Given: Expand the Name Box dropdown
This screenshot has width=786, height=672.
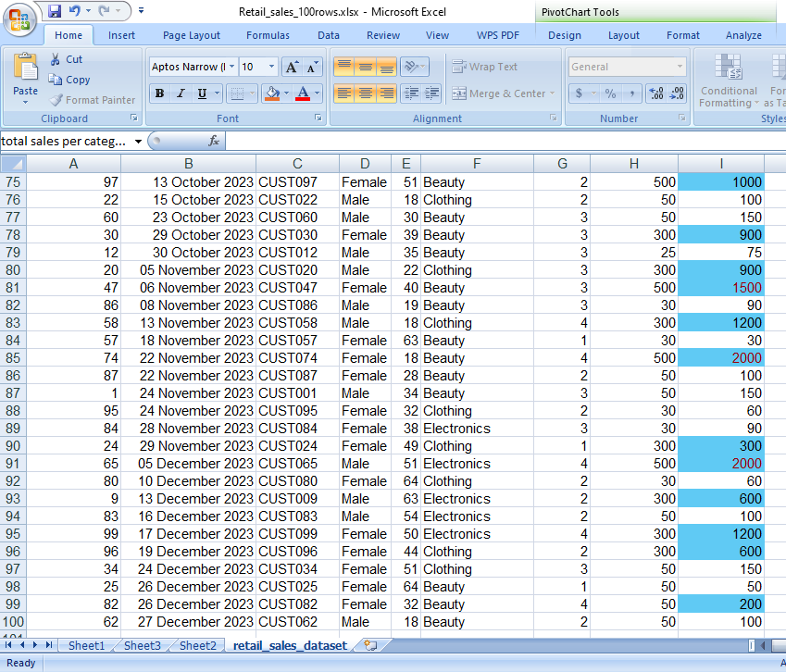Looking at the screenshot, I should pyautogui.click(x=138, y=142).
